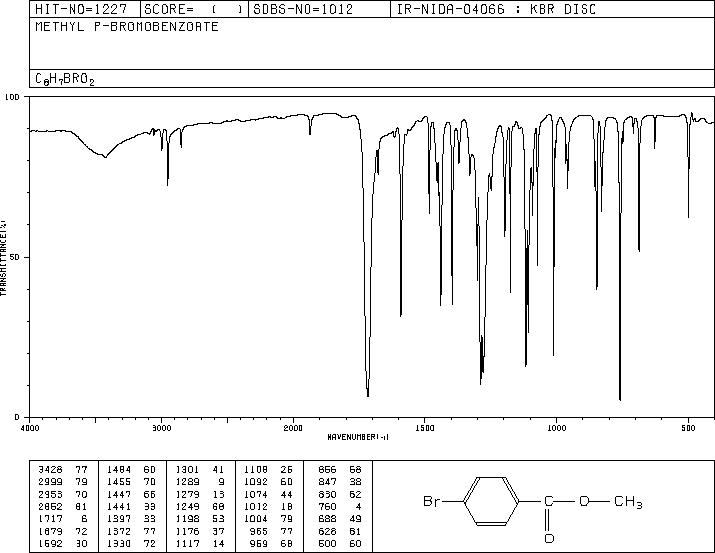
Task: Click peak table entry 1074
Action: click(x=256, y=494)
